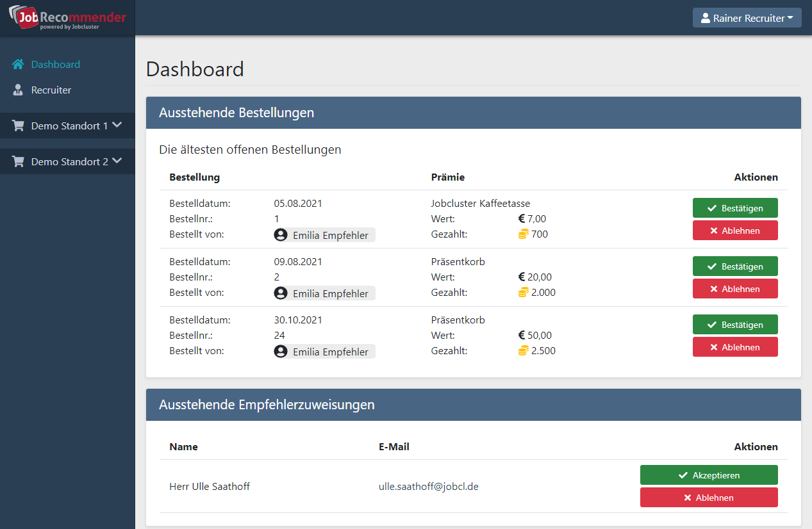Click the coin icon next to 700
The image size is (812, 529).
[x=524, y=234]
